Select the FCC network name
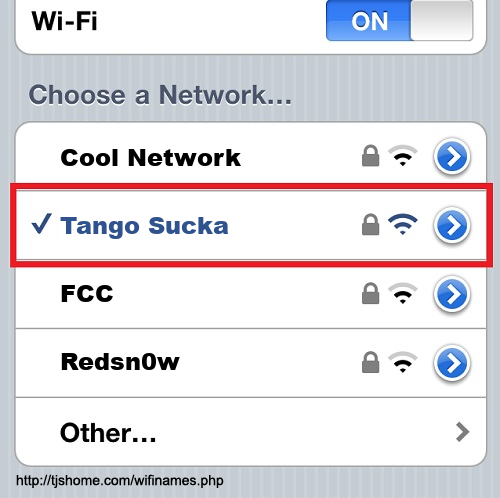The width and height of the screenshot is (500, 498). [x=87, y=294]
